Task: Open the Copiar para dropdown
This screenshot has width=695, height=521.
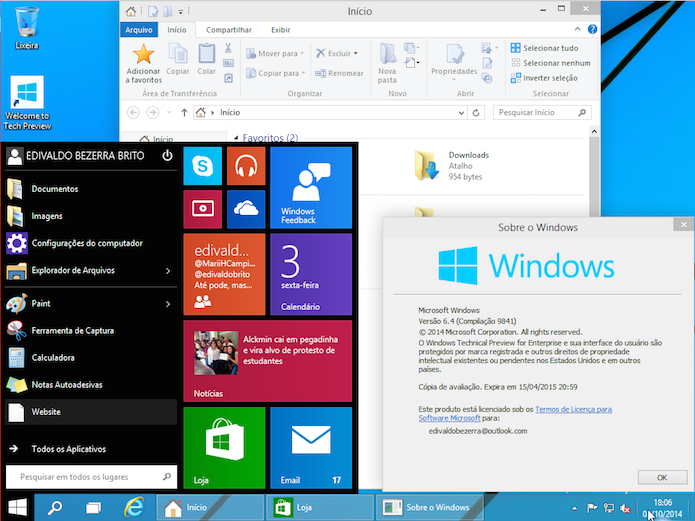Action: (x=276, y=73)
